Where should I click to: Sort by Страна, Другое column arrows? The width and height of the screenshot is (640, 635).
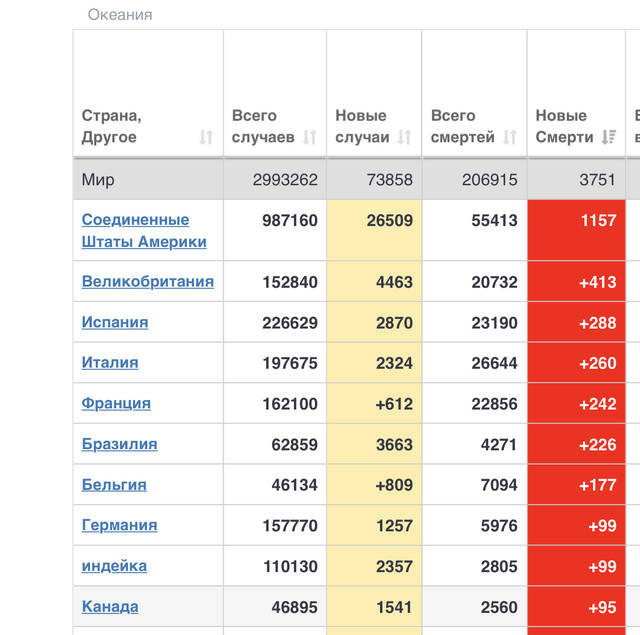[207, 137]
